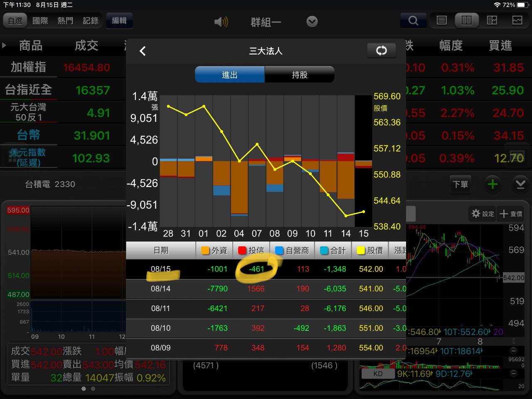Click the yellow 股價 color swatch
This screenshot has width=532, height=399.
pos(360,250)
